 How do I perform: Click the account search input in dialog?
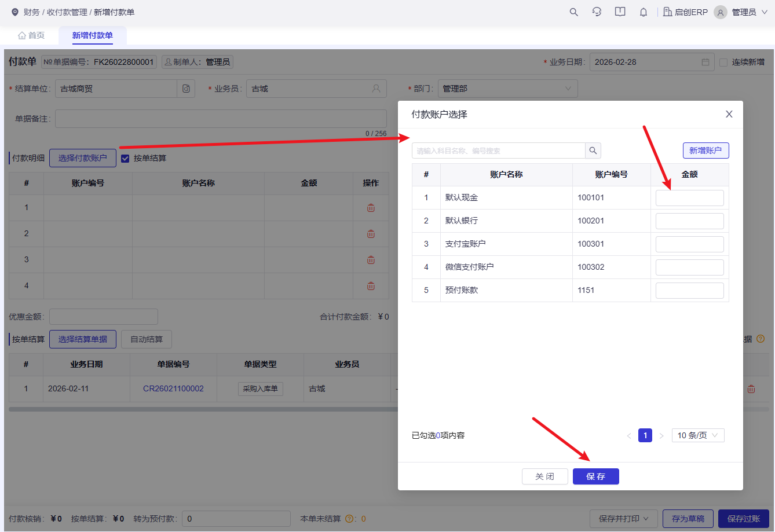point(499,151)
